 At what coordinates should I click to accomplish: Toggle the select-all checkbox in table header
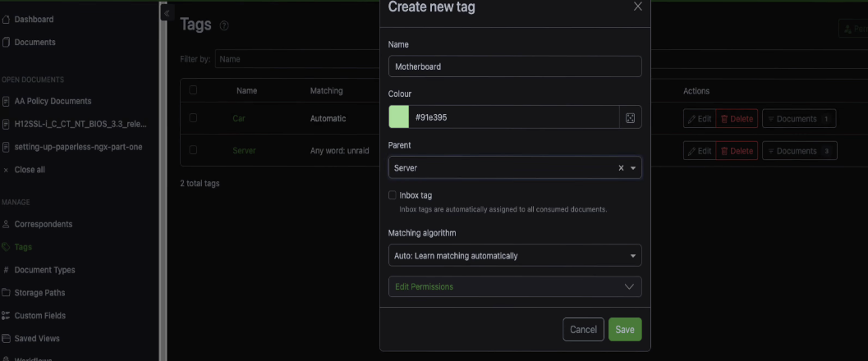[x=193, y=90]
